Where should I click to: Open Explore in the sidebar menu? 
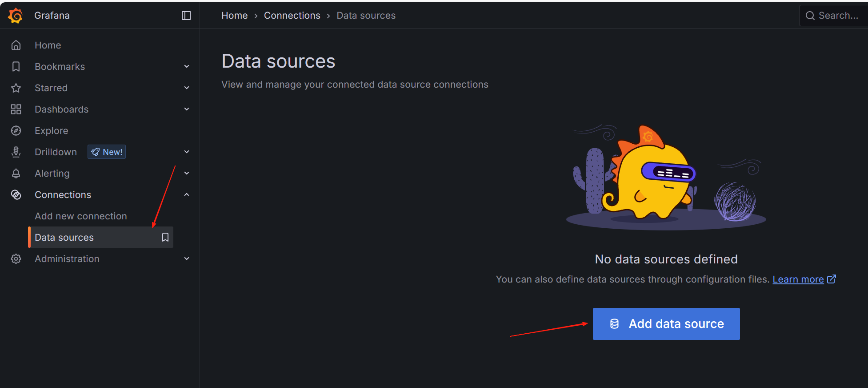coord(52,131)
